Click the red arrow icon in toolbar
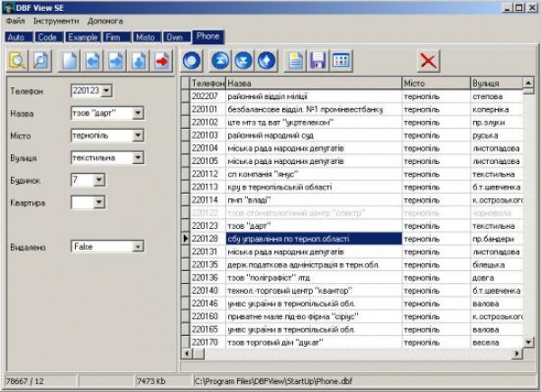 (162, 60)
